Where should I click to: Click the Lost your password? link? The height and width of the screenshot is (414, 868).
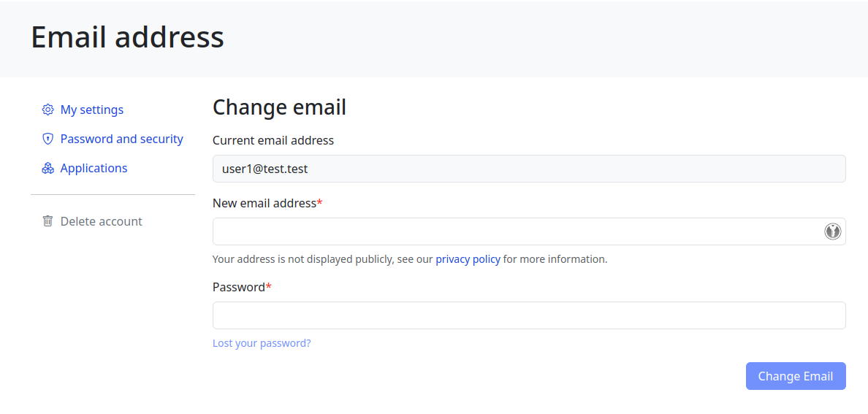point(262,343)
